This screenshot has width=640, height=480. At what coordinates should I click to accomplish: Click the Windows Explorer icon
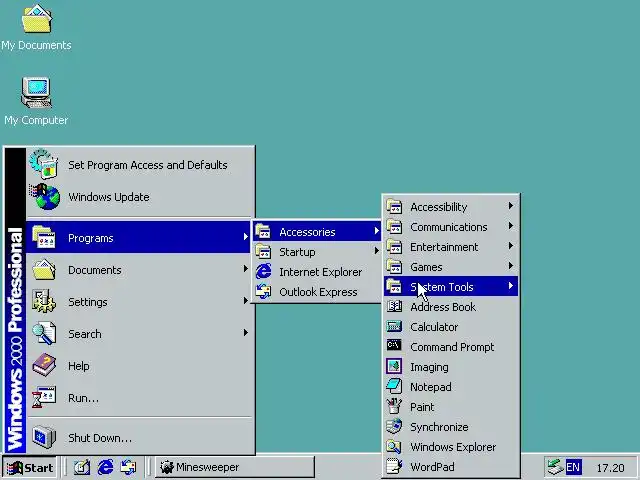coord(394,446)
